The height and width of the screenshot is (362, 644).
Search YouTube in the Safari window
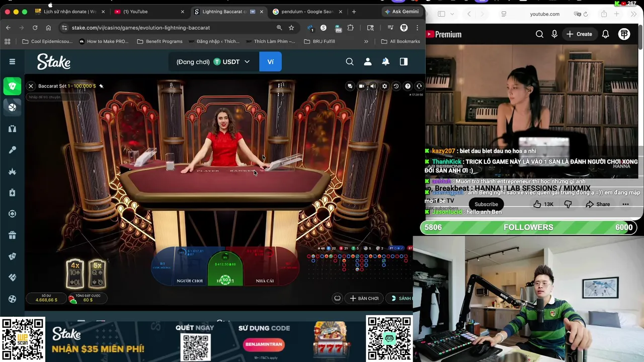pyautogui.click(x=539, y=34)
